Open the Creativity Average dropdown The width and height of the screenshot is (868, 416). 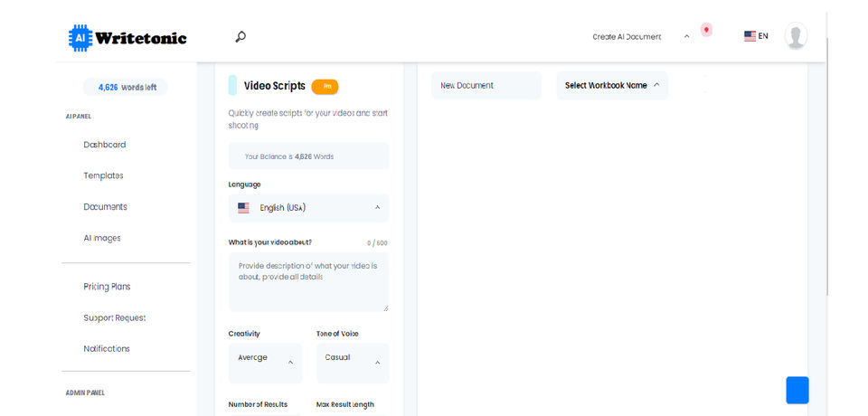265,363
